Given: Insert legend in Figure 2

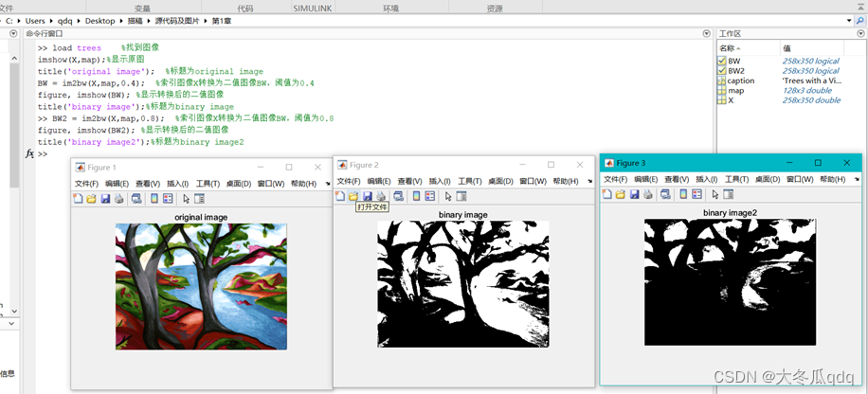Looking at the screenshot, I should (x=429, y=196).
